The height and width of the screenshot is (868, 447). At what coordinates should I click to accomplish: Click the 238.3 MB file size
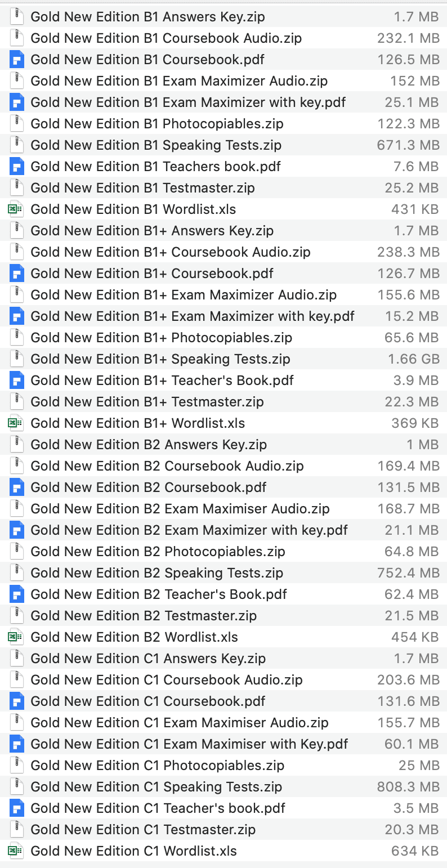click(408, 252)
